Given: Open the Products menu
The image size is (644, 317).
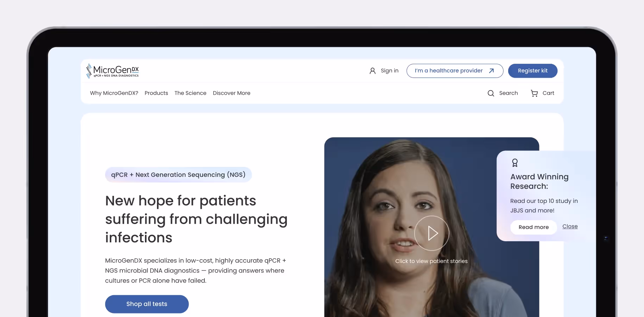Looking at the screenshot, I should 156,93.
